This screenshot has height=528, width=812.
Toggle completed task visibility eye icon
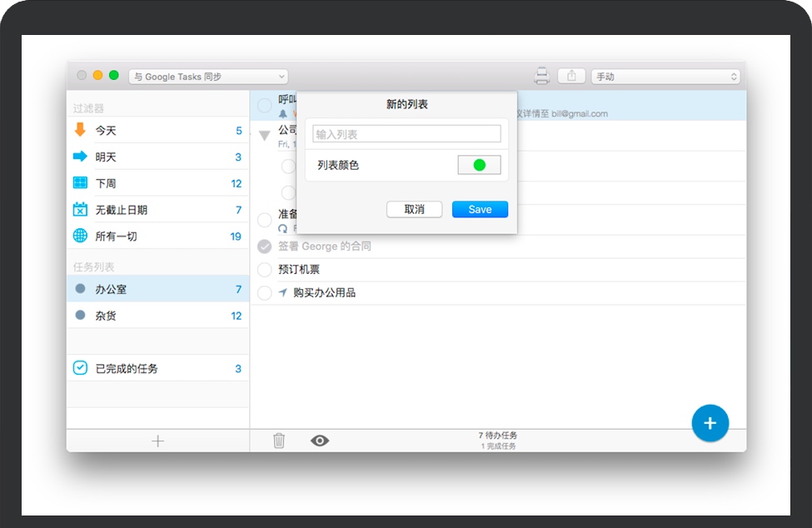[x=320, y=441]
